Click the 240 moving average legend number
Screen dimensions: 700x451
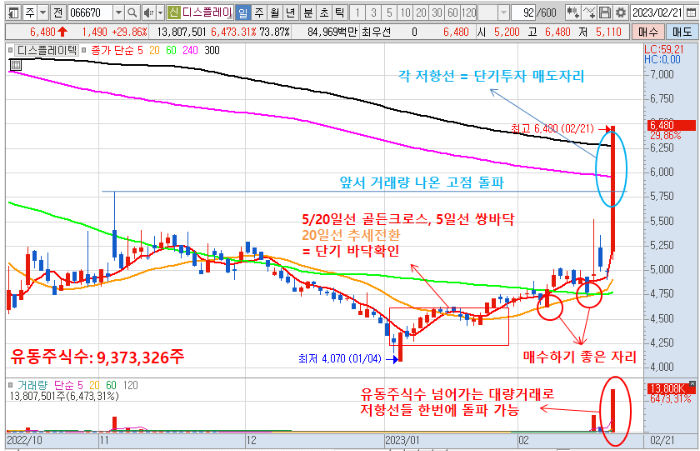(x=190, y=50)
